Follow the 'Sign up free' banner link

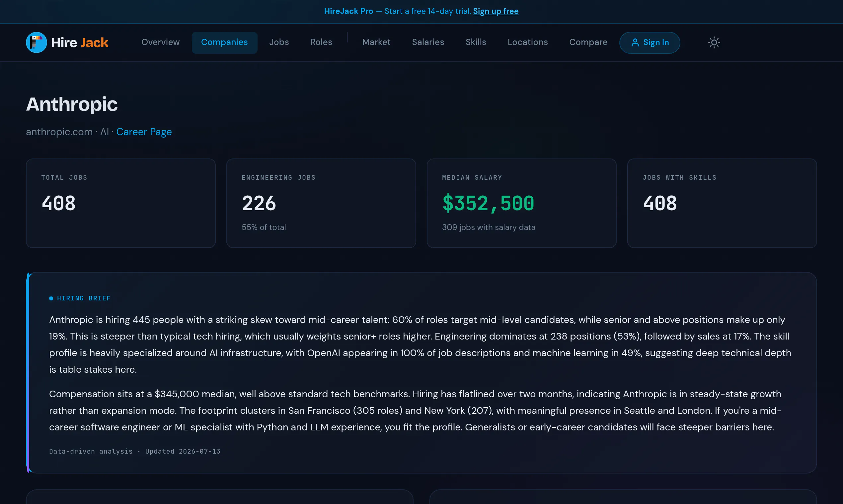point(496,11)
